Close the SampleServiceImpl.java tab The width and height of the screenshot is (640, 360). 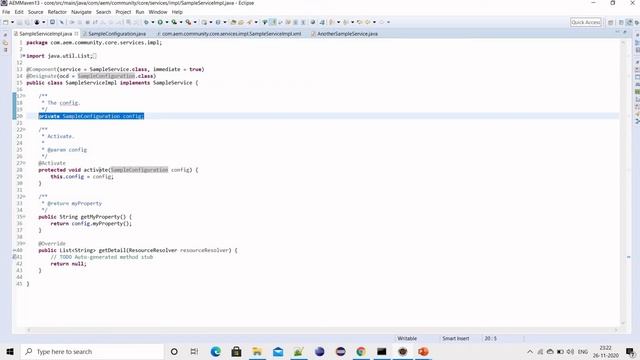pyautogui.click(x=76, y=34)
